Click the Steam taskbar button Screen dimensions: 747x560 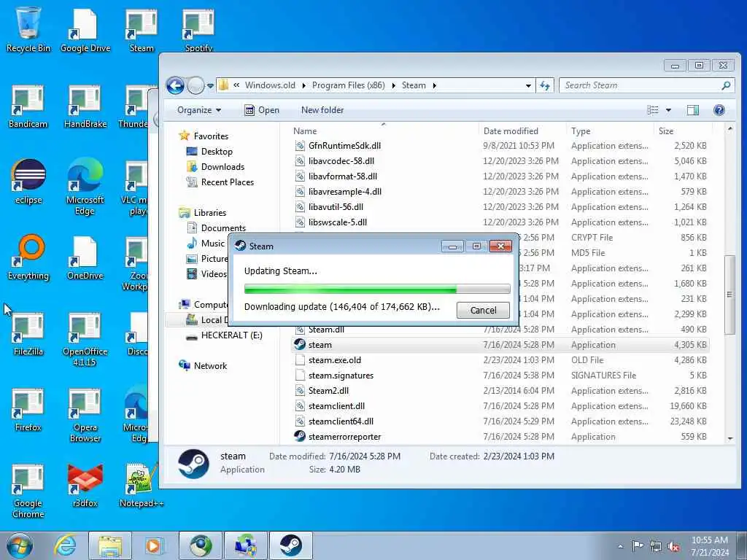(x=291, y=545)
